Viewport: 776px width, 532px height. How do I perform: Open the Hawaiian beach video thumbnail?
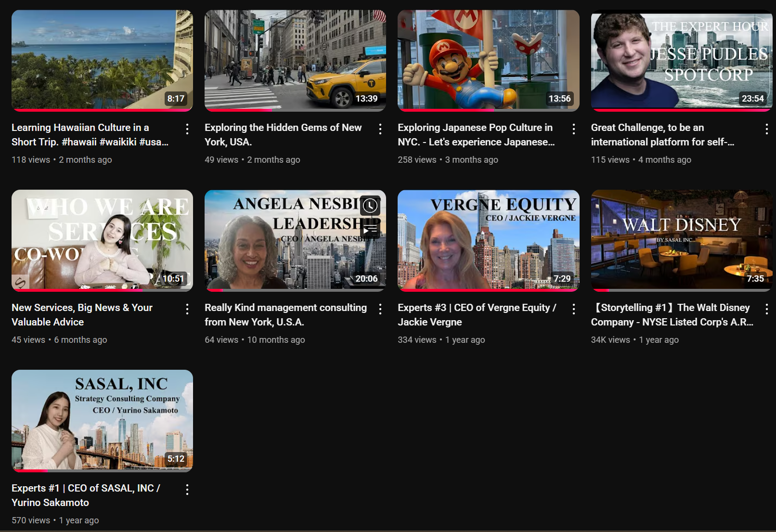point(102,60)
